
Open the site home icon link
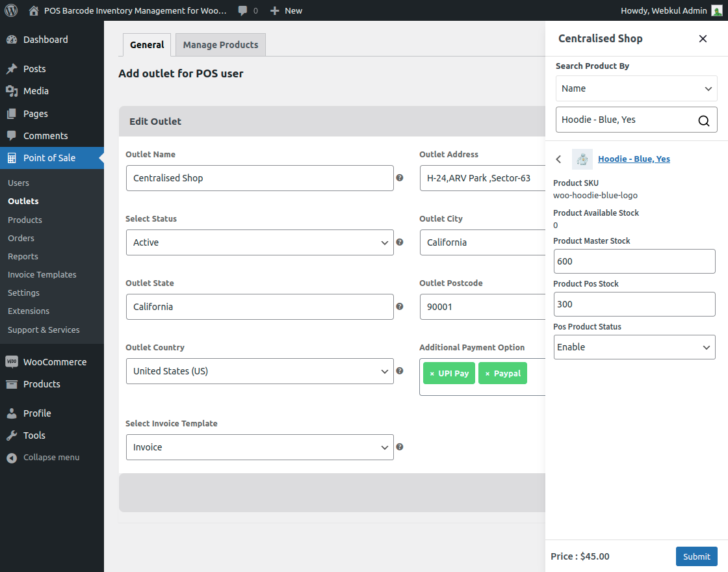tap(33, 10)
